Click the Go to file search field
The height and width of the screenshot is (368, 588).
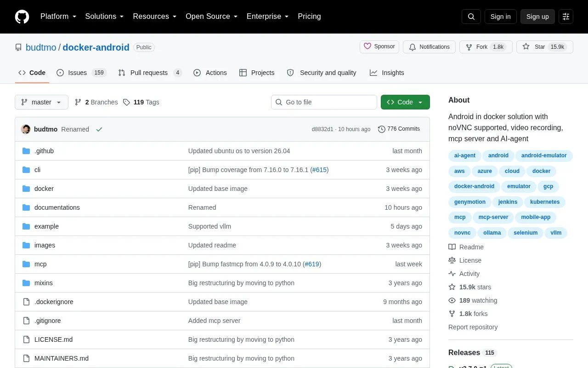point(324,102)
